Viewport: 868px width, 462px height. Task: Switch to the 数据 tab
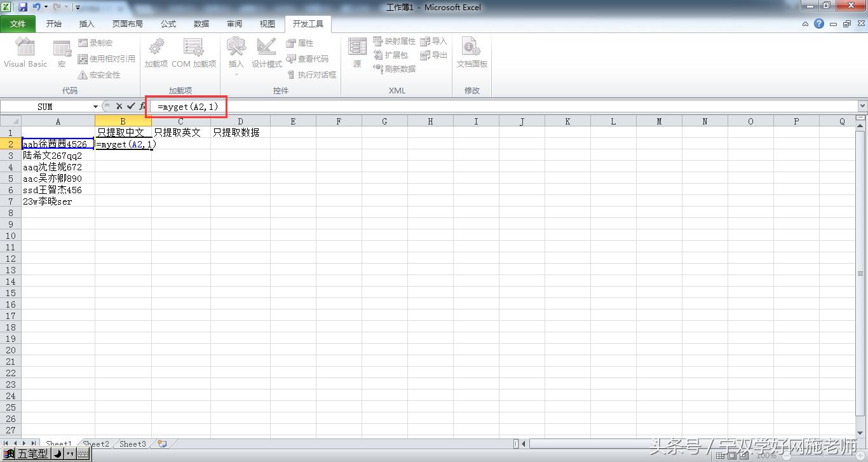(201, 24)
